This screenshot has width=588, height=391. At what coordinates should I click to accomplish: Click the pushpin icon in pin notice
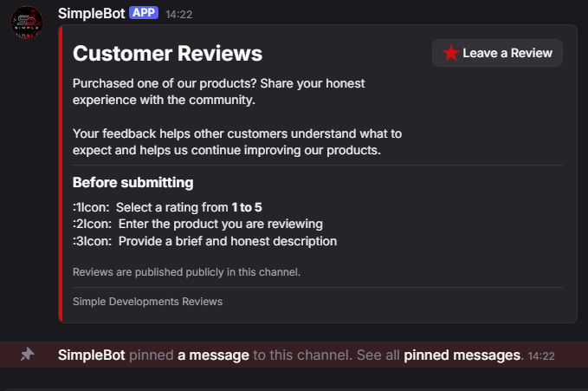(x=28, y=355)
